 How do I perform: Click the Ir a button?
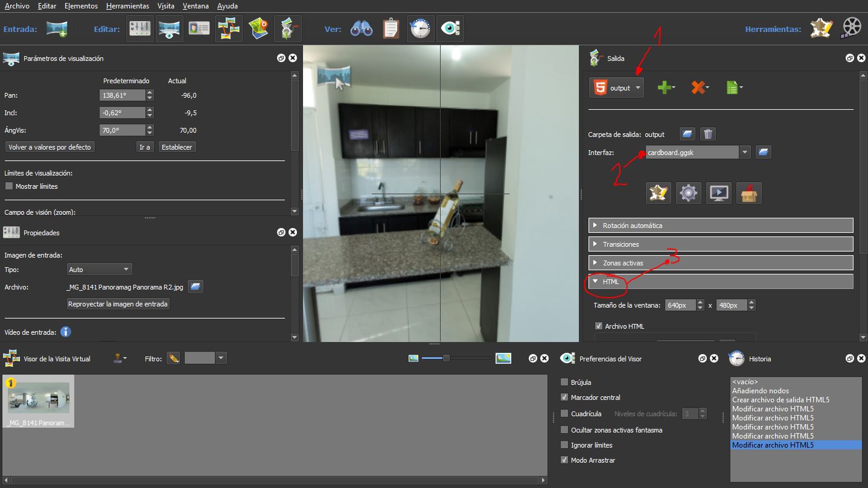[x=144, y=147]
